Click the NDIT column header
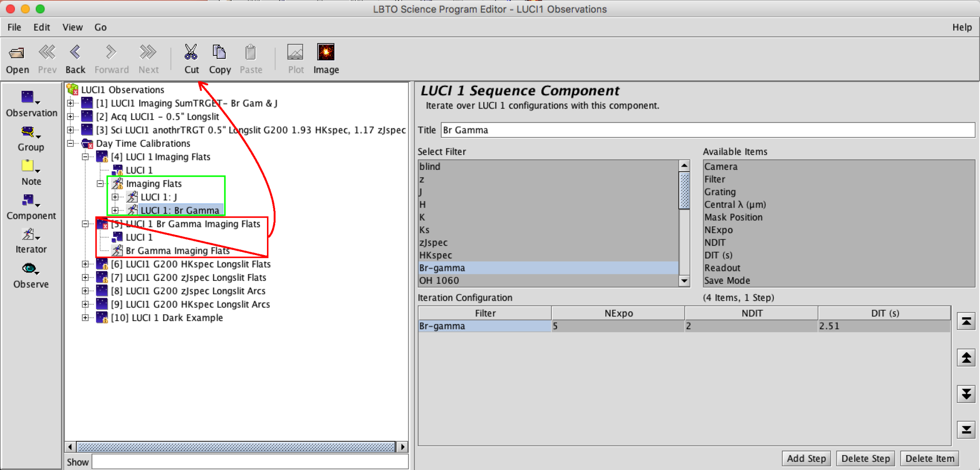The height and width of the screenshot is (470, 980). pyautogui.click(x=751, y=313)
